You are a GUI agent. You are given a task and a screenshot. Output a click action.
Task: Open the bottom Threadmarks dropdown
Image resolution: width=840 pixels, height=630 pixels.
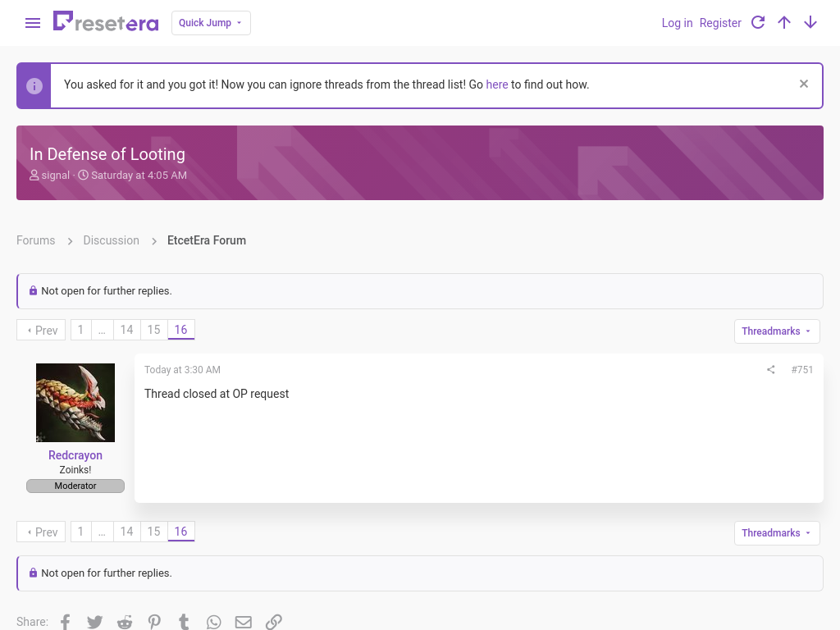[x=777, y=533]
